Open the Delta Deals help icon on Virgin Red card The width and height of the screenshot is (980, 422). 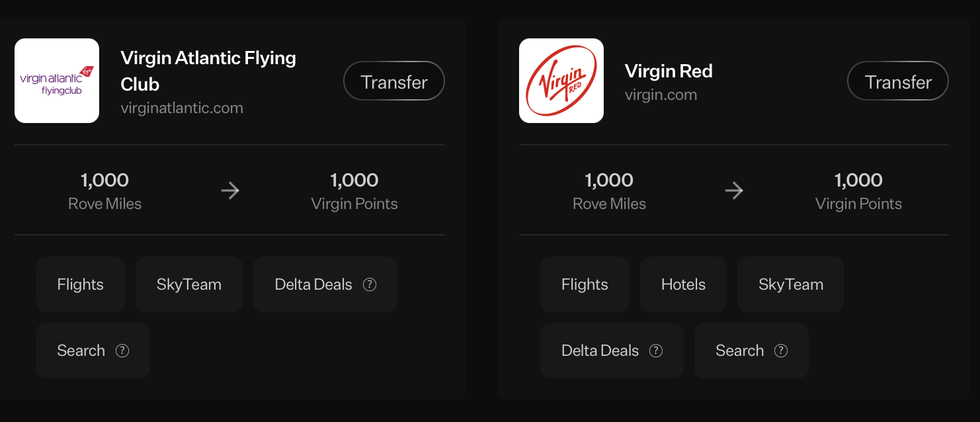[x=656, y=350]
